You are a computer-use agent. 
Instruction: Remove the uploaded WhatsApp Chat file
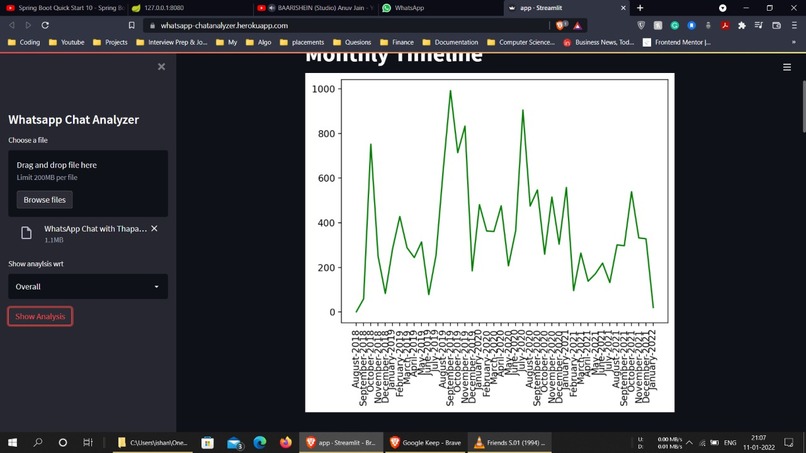(x=154, y=228)
